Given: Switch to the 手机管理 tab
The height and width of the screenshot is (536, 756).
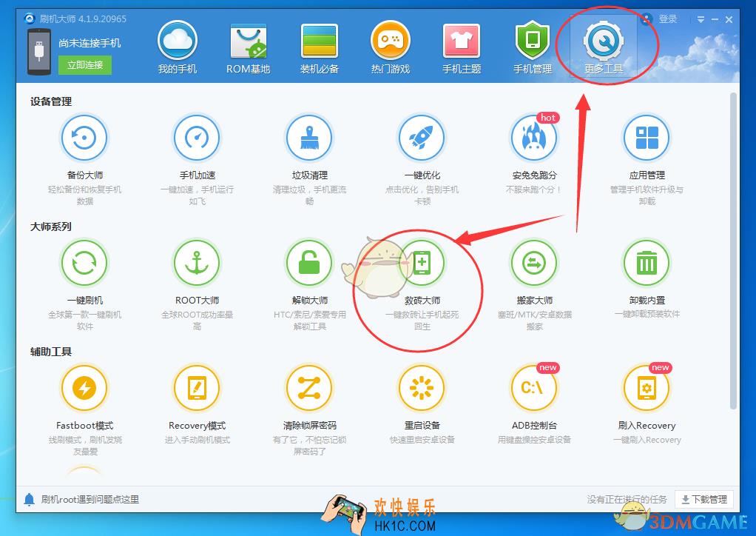Looking at the screenshot, I should [x=533, y=47].
